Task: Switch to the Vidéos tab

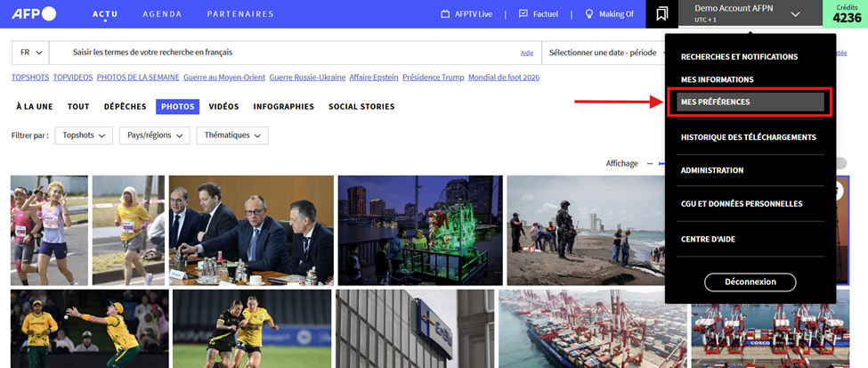Action: (x=223, y=107)
